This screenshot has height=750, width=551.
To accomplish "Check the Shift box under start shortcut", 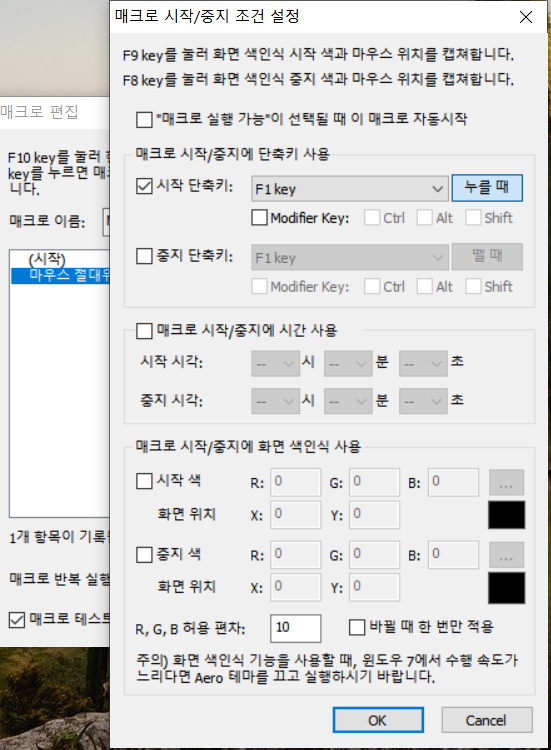I will (x=474, y=218).
